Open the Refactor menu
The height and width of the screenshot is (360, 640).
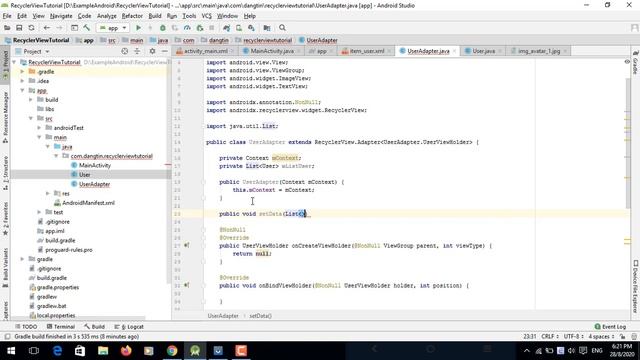[132, 16]
